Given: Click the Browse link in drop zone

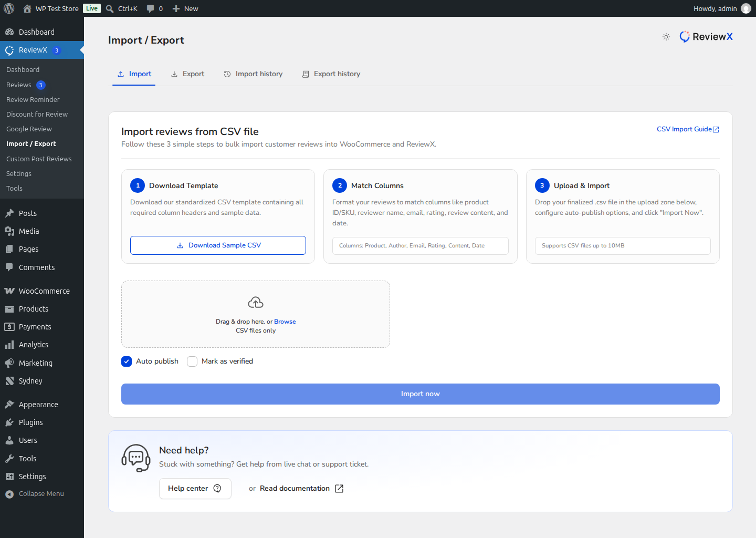Looking at the screenshot, I should coord(285,322).
